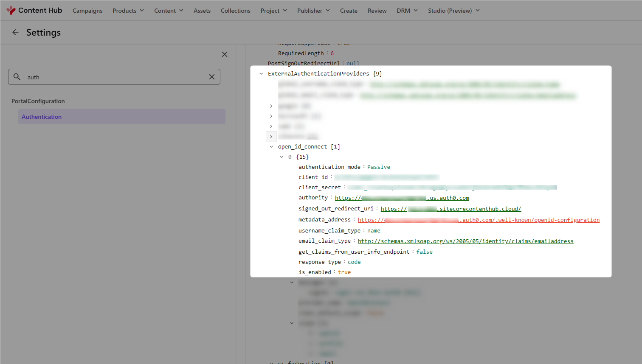Click the response_type value code

(354, 262)
